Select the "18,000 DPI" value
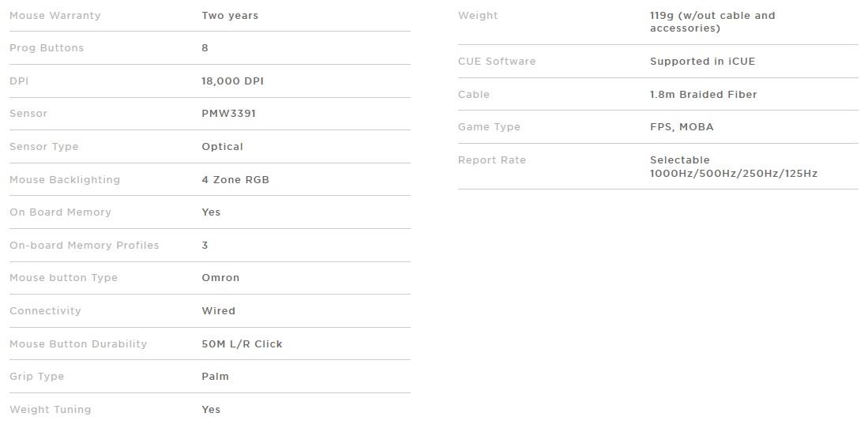Screen dimensions: 868x428 coord(233,81)
